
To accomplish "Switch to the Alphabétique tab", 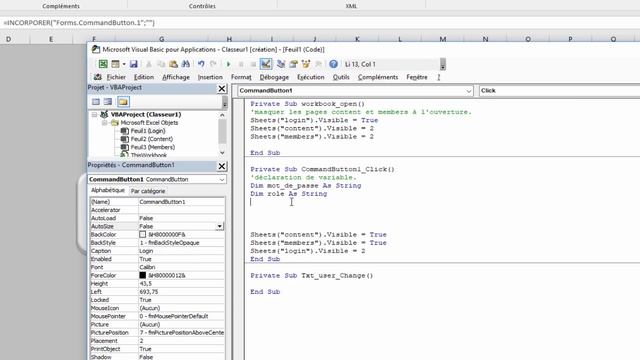I will (108, 190).
